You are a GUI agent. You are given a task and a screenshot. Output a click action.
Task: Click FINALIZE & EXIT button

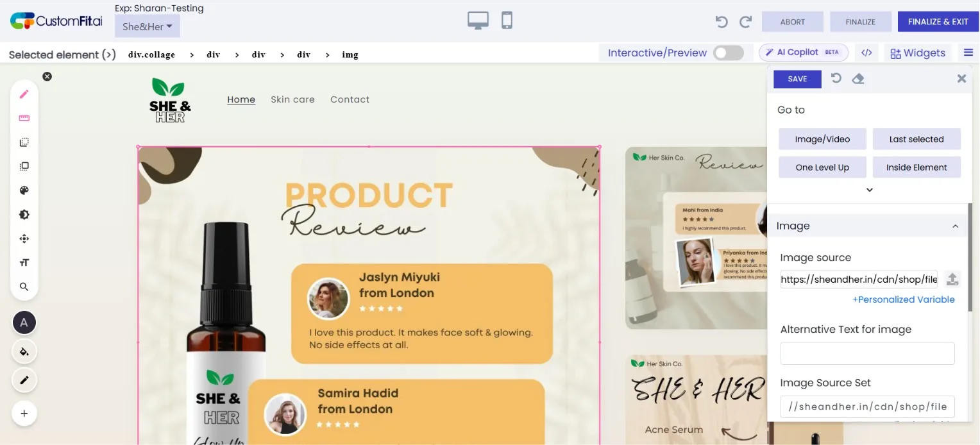pyautogui.click(x=938, y=22)
